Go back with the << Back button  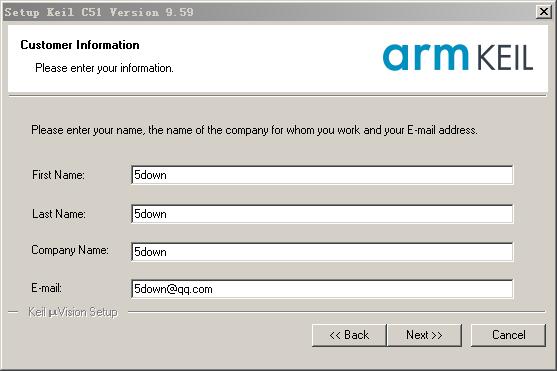click(349, 335)
